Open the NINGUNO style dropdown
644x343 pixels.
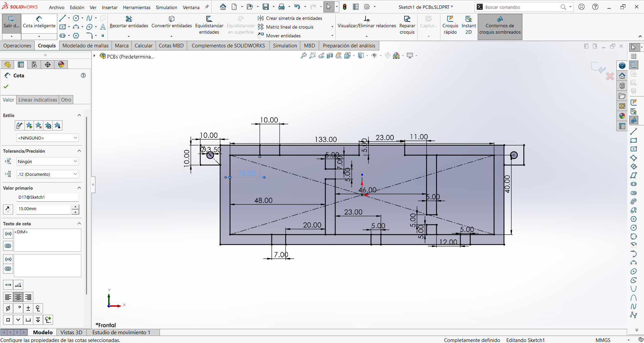(x=47, y=138)
